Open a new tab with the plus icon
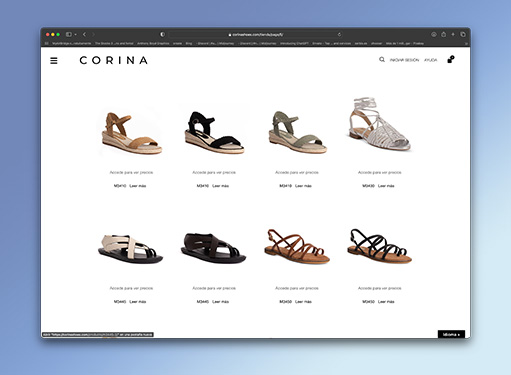Image resolution: width=511 pixels, height=375 pixels. coord(453,34)
